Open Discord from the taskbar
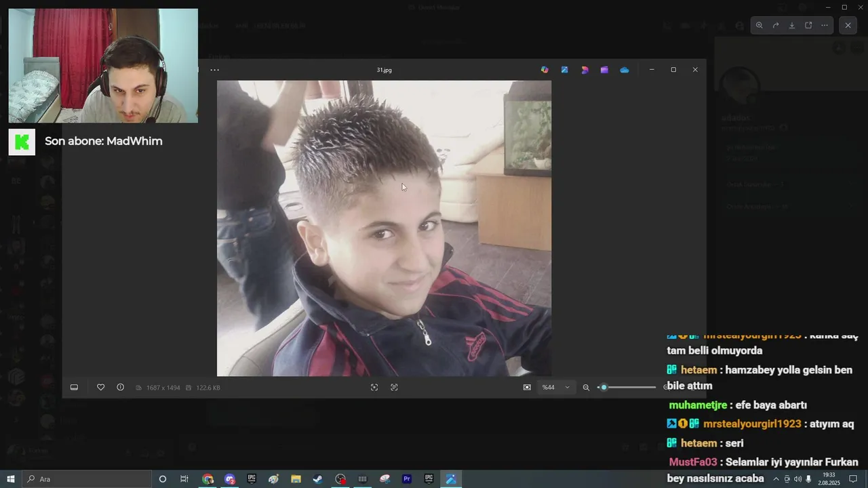The image size is (868, 488). coord(230,479)
